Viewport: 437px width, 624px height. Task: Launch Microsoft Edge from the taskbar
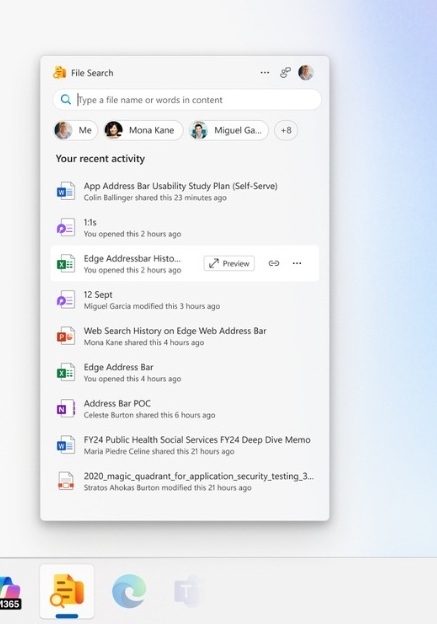point(129,591)
